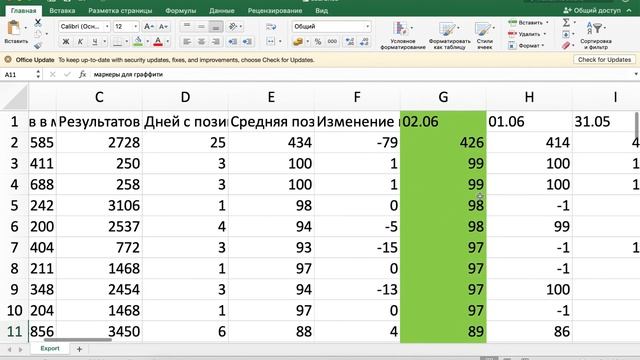640x360 pixels.
Task: Align text right
Action: 216,41
